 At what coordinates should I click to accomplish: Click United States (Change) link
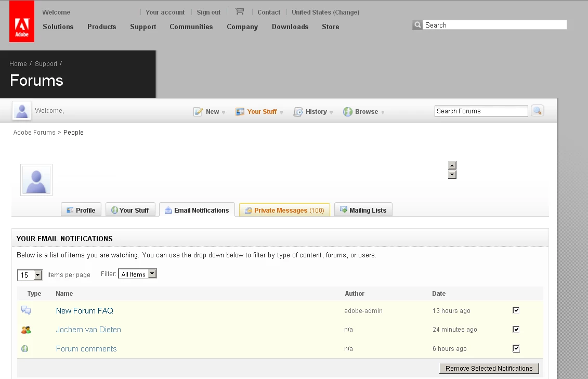point(325,12)
